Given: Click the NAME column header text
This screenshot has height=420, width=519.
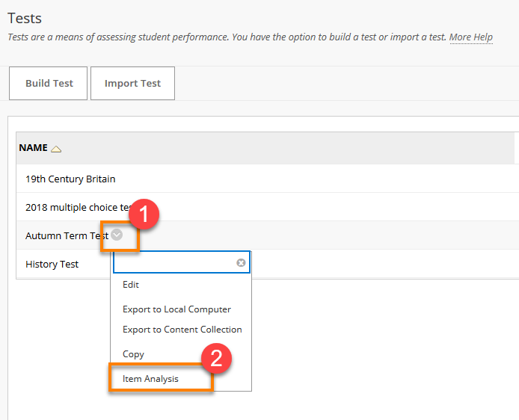Looking at the screenshot, I should point(34,147).
